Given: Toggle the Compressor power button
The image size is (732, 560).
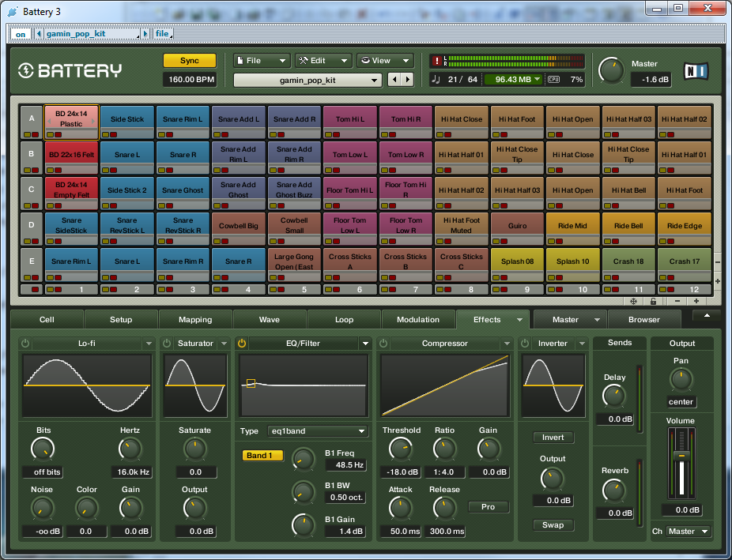Looking at the screenshot, I should 383,343.
